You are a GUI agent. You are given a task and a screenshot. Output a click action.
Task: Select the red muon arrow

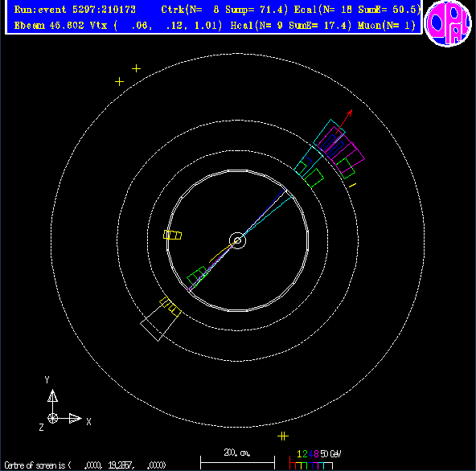(x=343, y=121)
